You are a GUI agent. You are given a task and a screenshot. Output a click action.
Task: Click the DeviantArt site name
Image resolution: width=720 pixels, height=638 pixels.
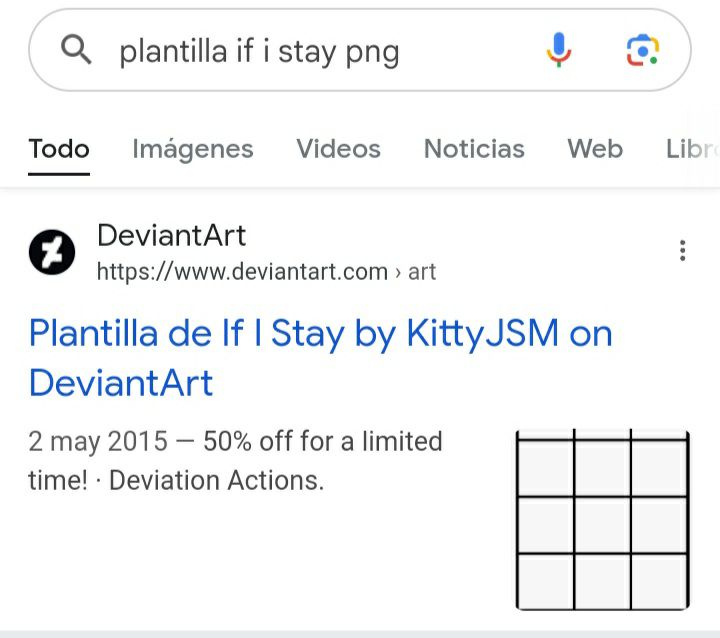(172, 236)
